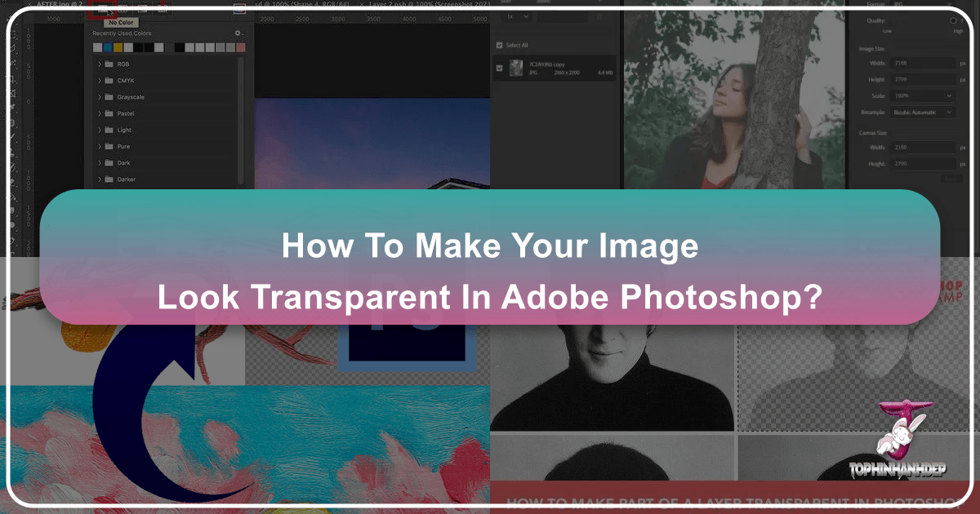The height and width of the screenshot is (514, 980).
Task: Select the Quality radio indicator in the Export panel
Action: tap(953, 20)
